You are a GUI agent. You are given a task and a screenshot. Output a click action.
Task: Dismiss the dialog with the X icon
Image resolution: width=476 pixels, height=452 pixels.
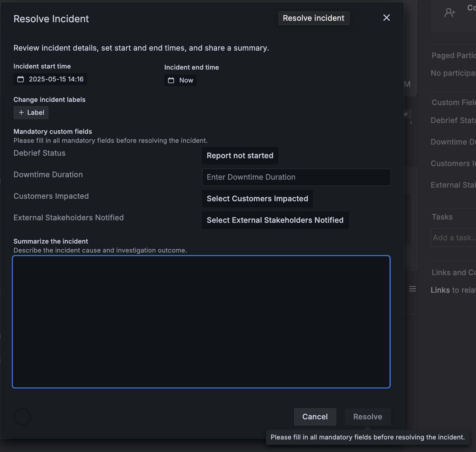[x=386, y=18]
